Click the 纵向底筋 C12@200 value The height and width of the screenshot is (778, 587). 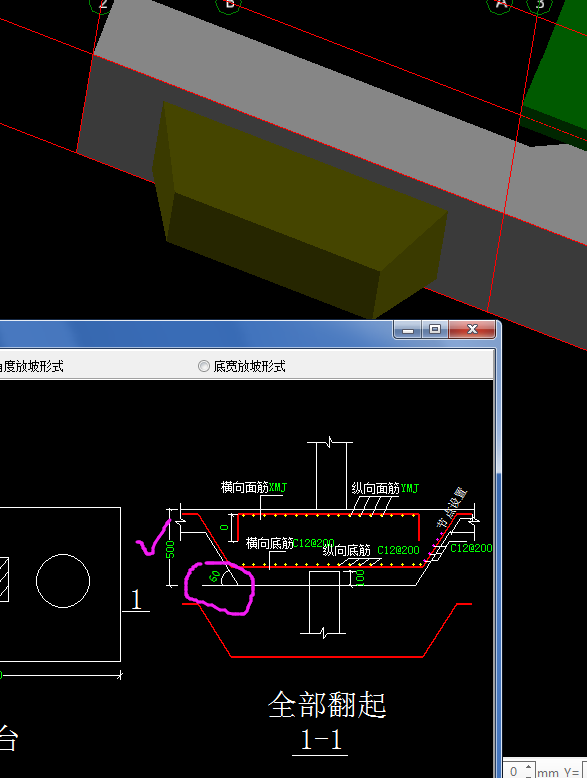[398, 550]
